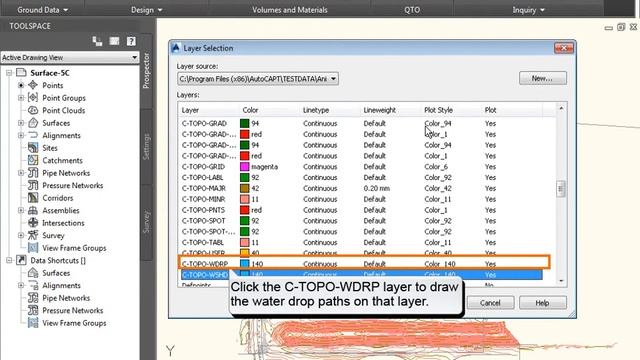Expand the Alignments node under Surface-SC

(x=21, y=135)
